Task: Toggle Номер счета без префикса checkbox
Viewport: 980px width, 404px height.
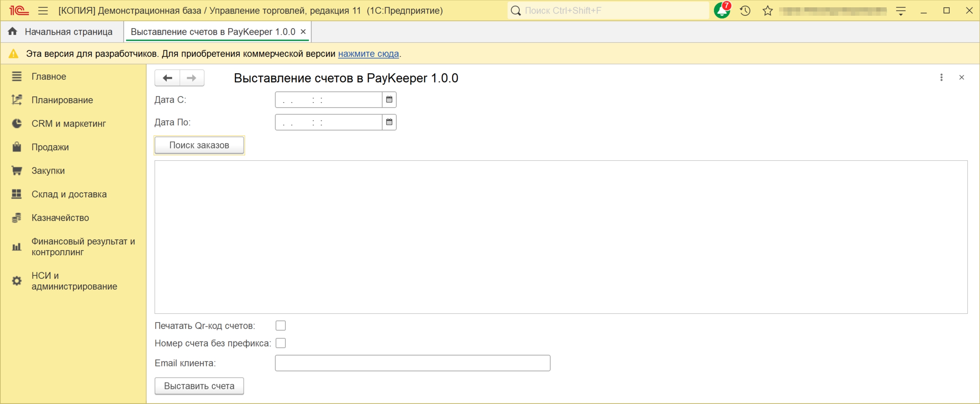Action: (280, 343)
